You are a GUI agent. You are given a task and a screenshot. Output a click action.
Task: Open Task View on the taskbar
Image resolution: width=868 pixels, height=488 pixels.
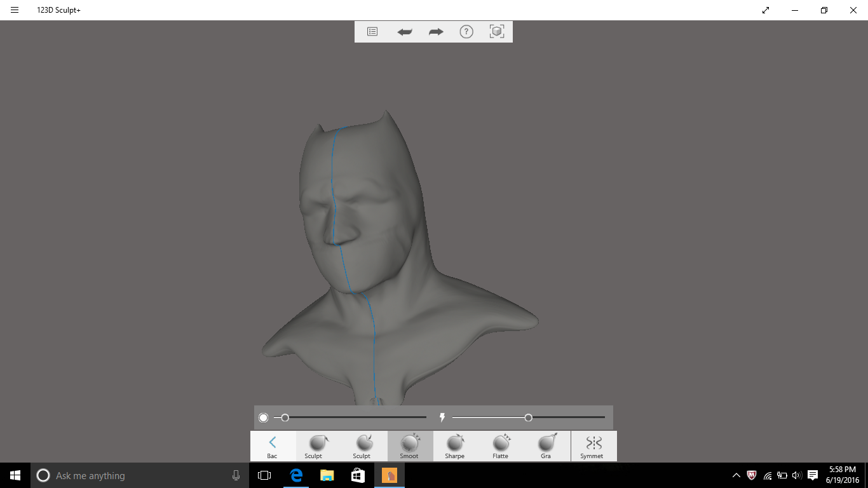pos(264,475)
